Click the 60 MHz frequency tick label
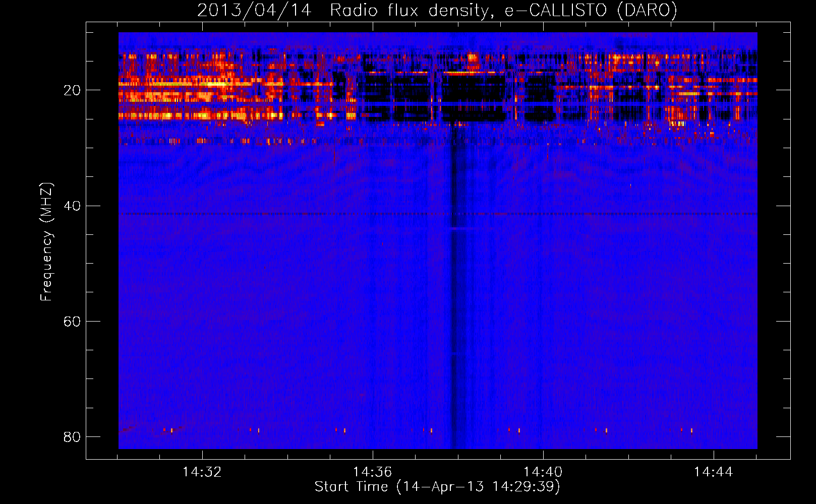Image resolution: width=816 pixels, height=504 pixels. (x=72, y=321)
